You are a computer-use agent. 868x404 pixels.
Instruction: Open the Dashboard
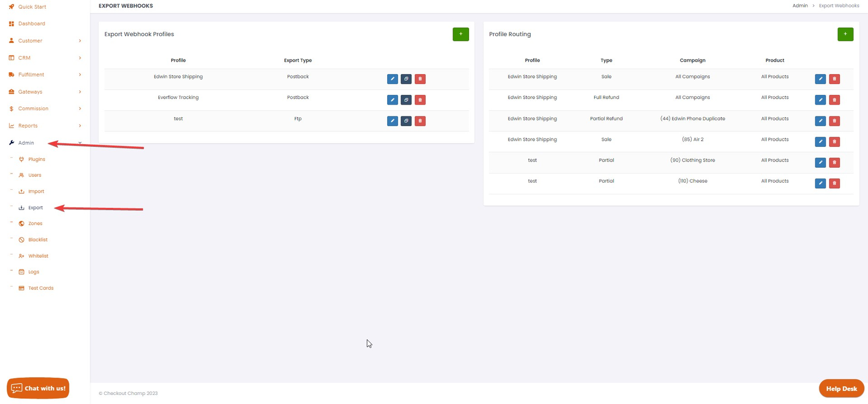click(x=31, y=23)
